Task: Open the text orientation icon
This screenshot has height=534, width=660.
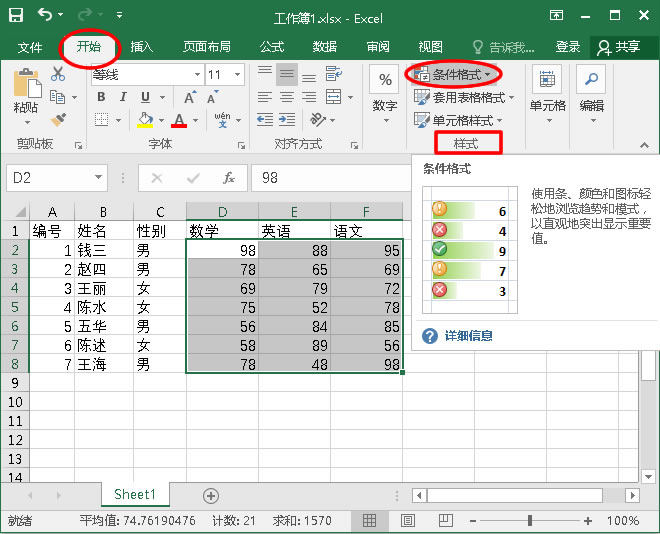Action: click(x=318, y=120)
